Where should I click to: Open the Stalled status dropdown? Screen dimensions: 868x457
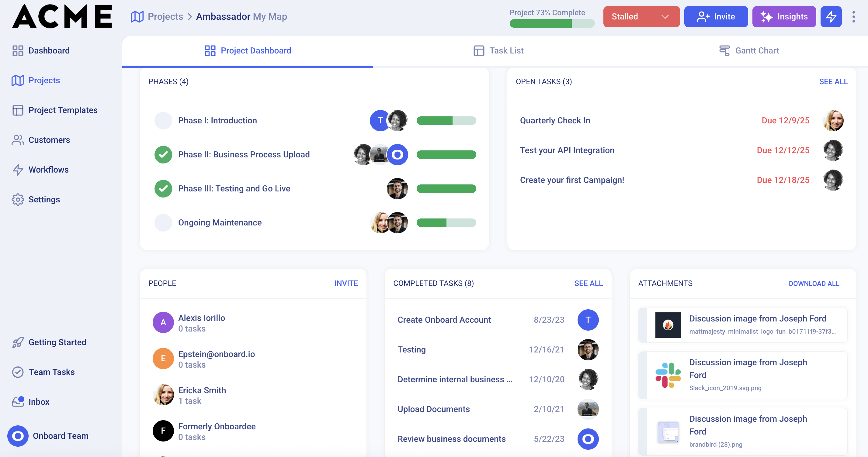pos(641,16)
